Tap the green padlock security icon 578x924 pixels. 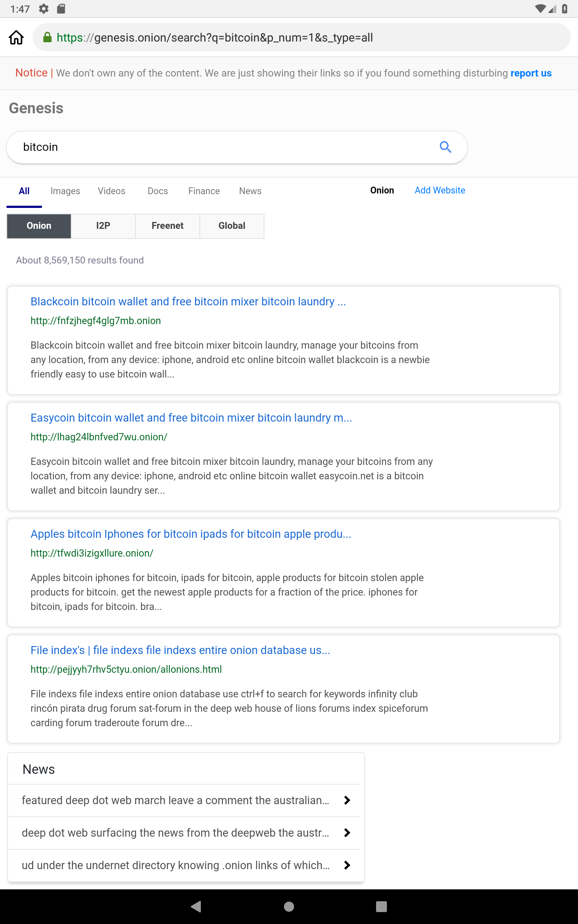tap(47, 37)
